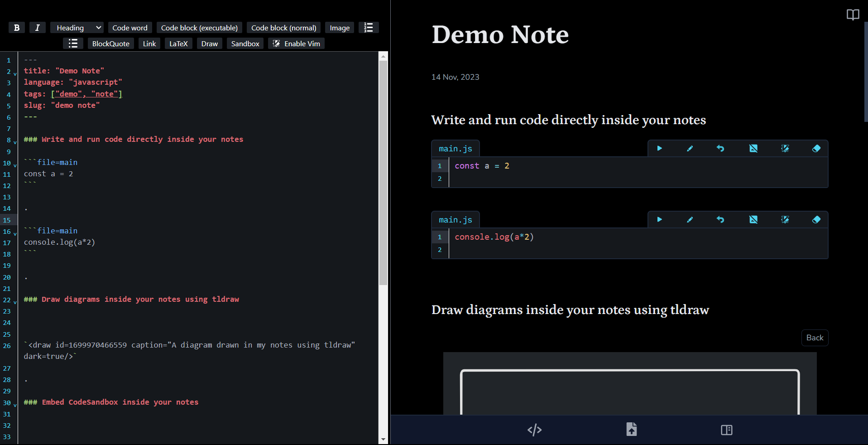Collapse the fold arrow at line 22

15,302
